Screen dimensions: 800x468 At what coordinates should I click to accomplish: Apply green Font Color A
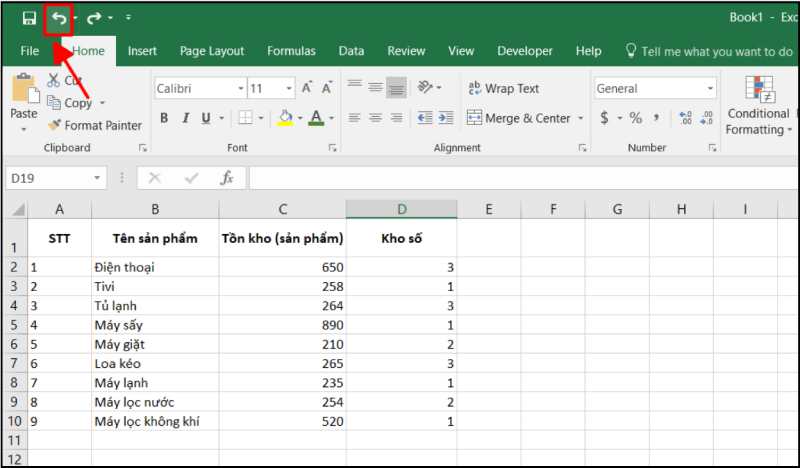tap(316, 118)
